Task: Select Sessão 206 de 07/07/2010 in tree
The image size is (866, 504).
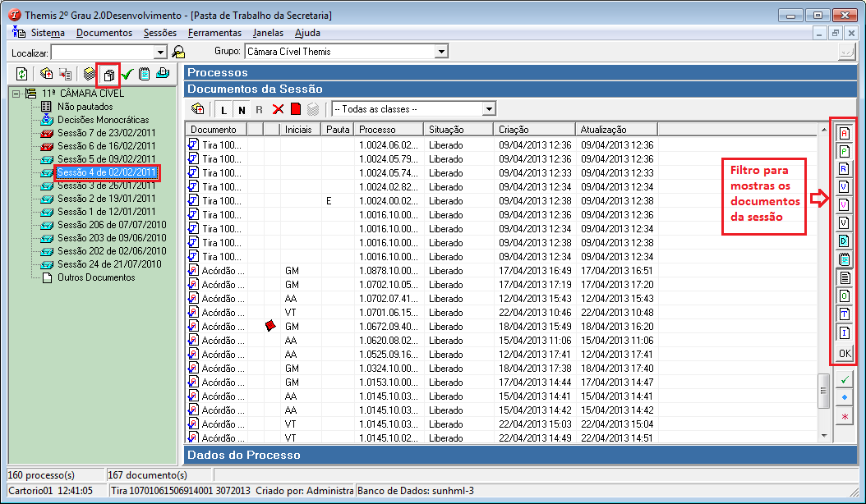Action: (112, 225)
